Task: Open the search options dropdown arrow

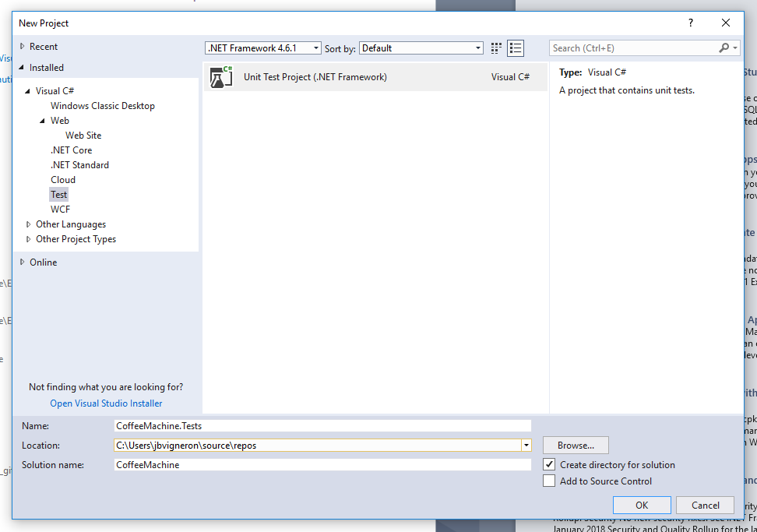Action: click(x=734, y=48)
